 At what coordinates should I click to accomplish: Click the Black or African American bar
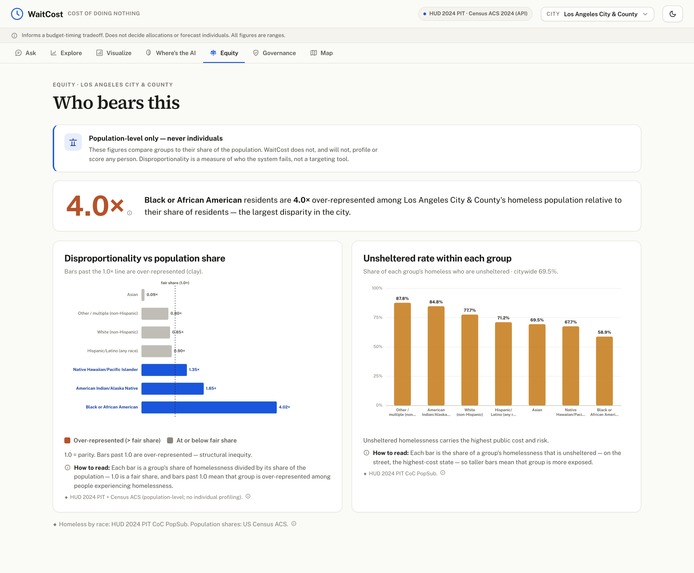(x=209, y=407)
